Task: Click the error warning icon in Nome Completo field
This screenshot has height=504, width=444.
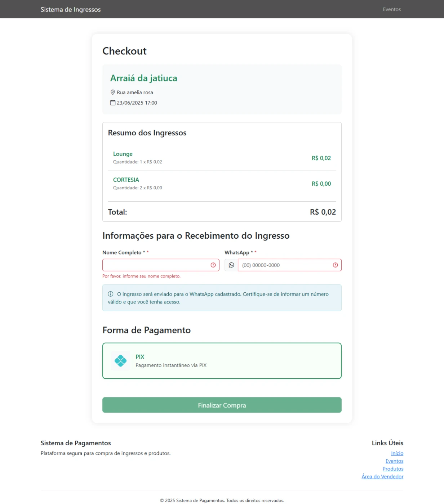Action: pyautogui.click(x=213, y=265)
